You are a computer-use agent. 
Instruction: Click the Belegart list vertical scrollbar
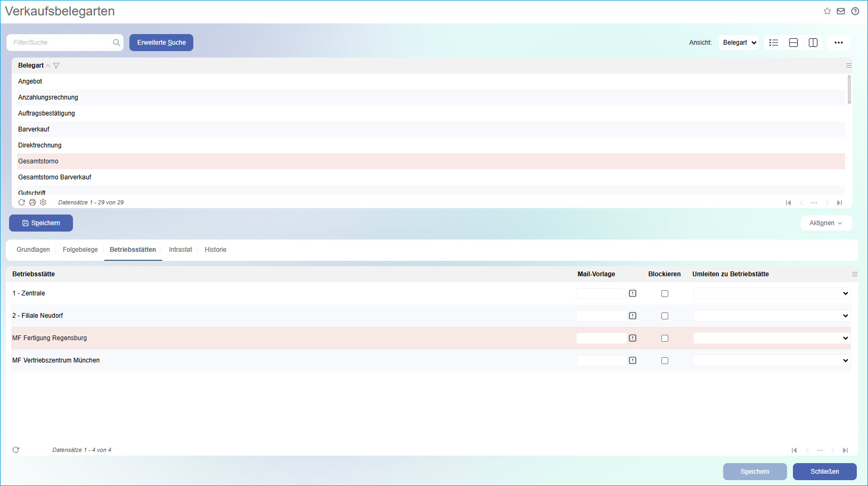(x=849, y=89)
